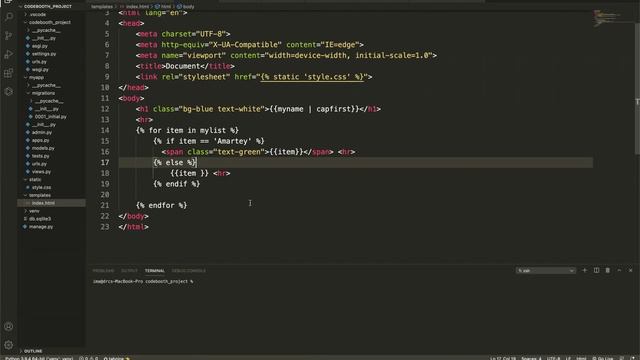
Task: Click the 'templates' breadcrumb item
Action: click(102, 7)
